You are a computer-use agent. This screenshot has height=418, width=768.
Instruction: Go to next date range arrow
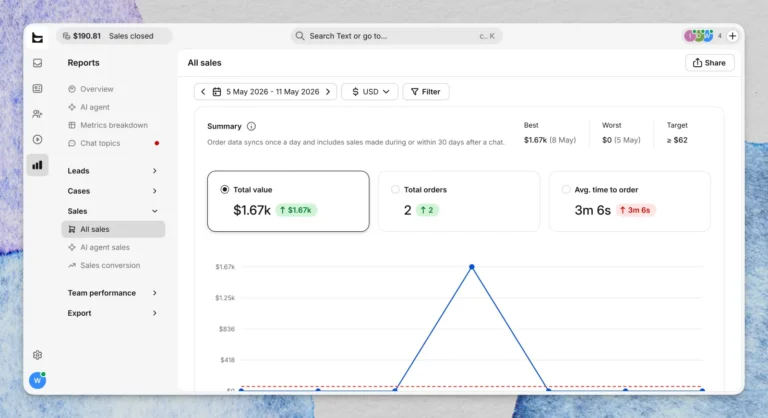coord(328,92)
